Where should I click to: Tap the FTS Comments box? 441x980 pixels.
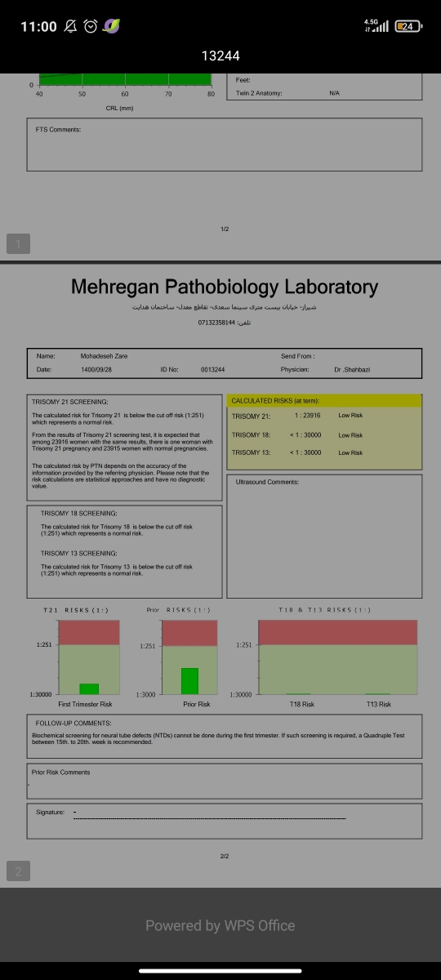pos(225,145)
